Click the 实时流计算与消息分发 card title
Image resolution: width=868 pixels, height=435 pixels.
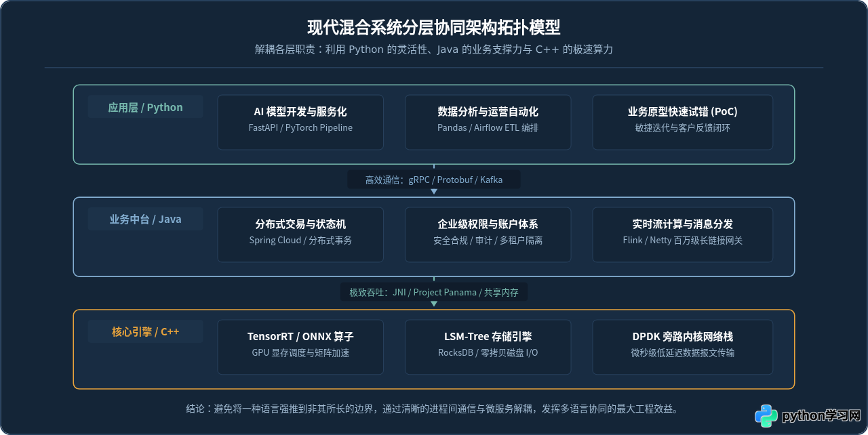[683, 224]
